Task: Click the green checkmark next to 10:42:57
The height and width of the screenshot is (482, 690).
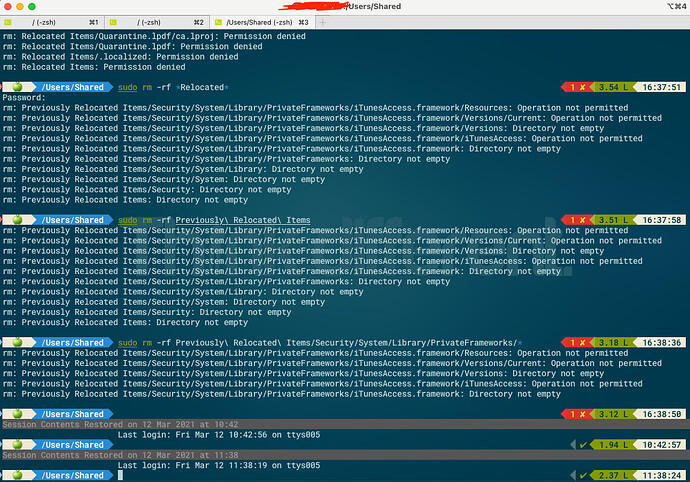Action: [x=584, y=444]
